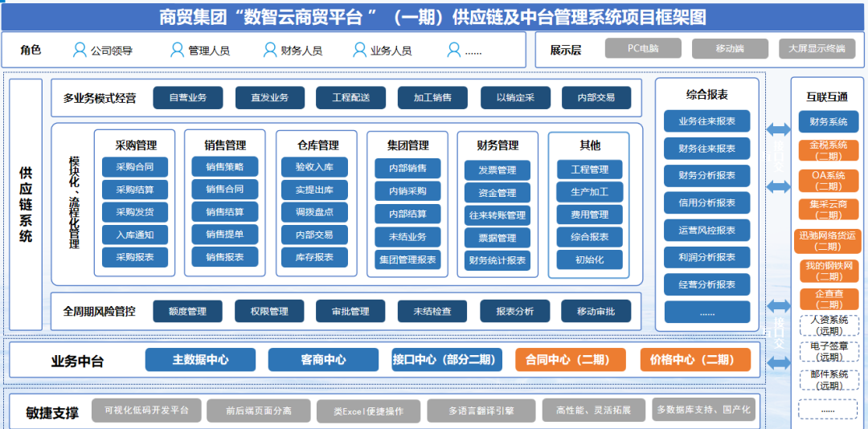Open the 加工销售 block

[x=432, y=97]
